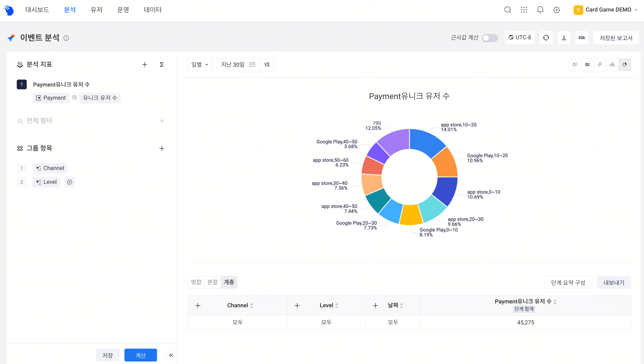
Task: Change the 유니크 유저 수 metric type
Action: 100,98
